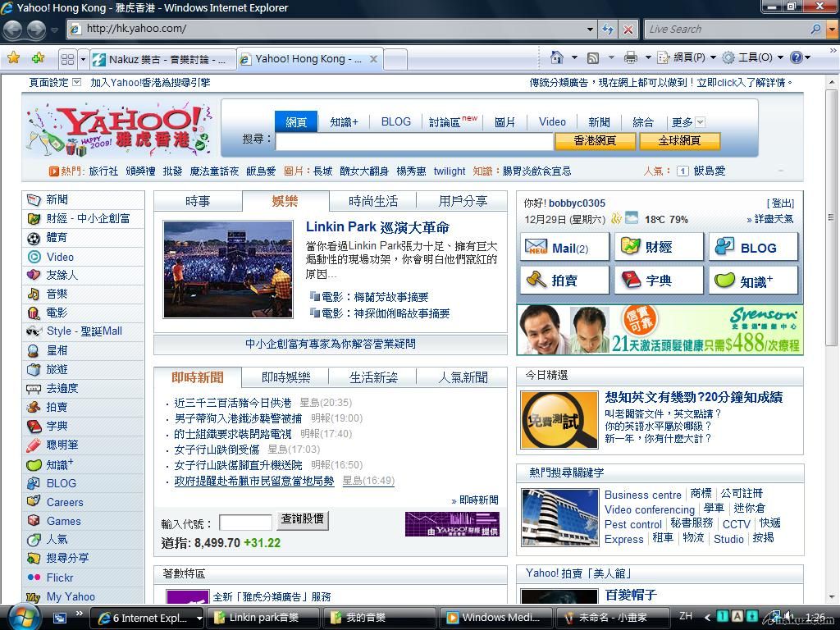Open 拍賣 auction gavel shortcut
The height and width of the screenshot is (630, 840).
(564, 281)
